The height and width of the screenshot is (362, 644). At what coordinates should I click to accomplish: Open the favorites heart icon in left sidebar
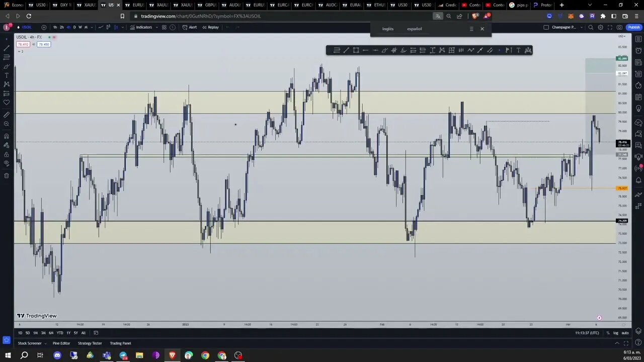7,103
